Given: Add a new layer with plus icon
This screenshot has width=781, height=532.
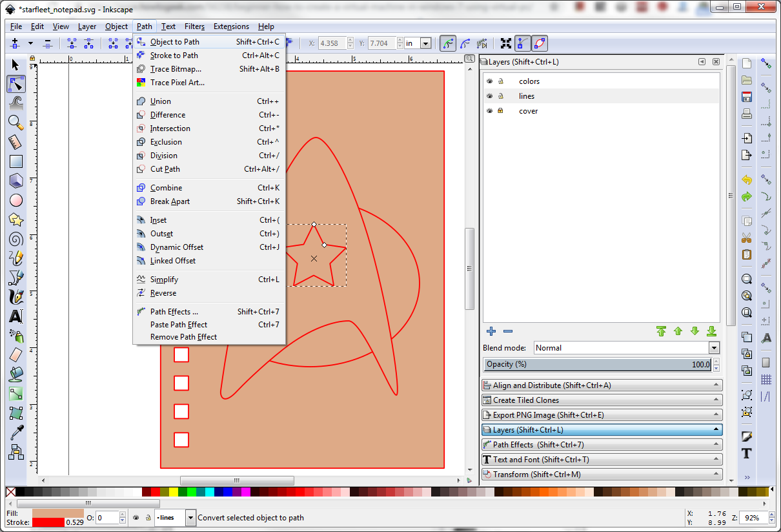Looking at the screenshot, I should click(x=491, y=331).
